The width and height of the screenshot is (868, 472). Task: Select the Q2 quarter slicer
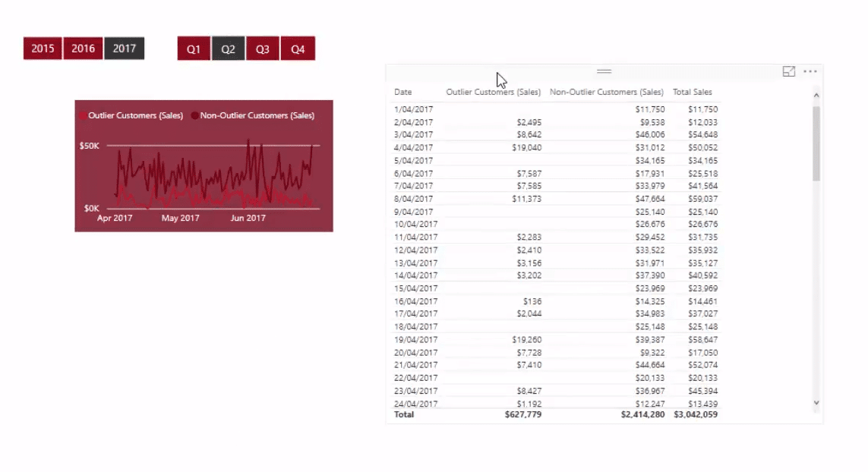pyautogui.click(x=228, y=49)
